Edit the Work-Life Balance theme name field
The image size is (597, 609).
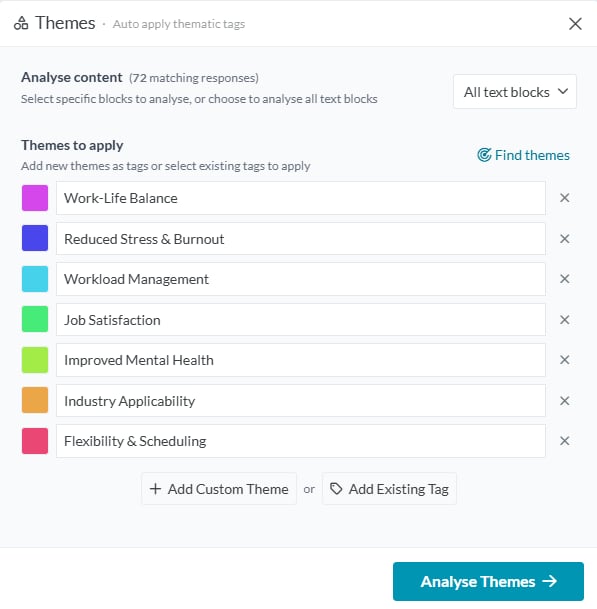point(301,198)
